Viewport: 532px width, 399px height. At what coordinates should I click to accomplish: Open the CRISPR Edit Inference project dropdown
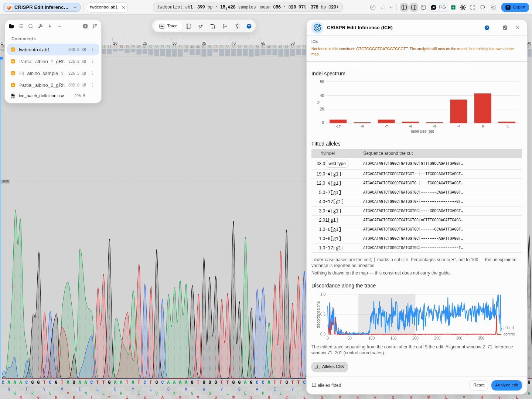(42, 7)
